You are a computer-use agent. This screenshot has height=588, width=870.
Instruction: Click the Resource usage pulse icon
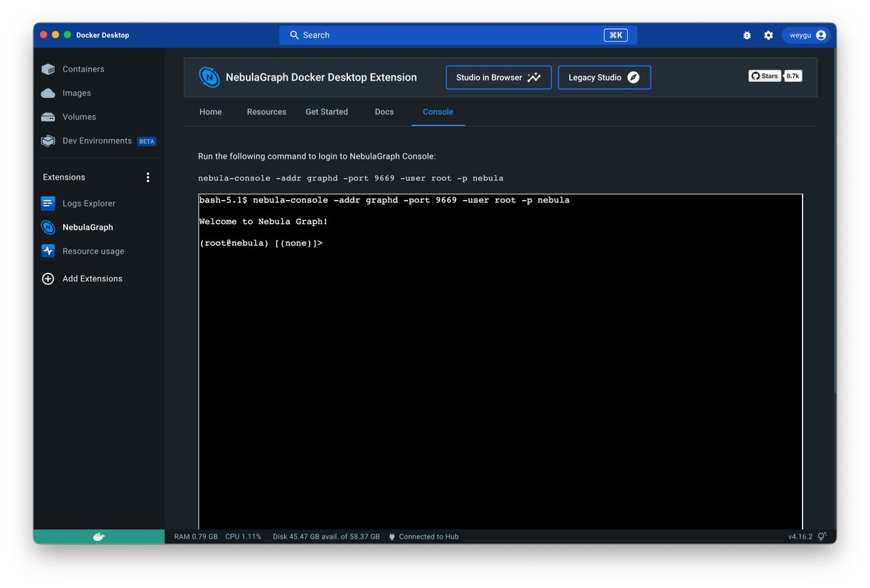coord(48,251)
